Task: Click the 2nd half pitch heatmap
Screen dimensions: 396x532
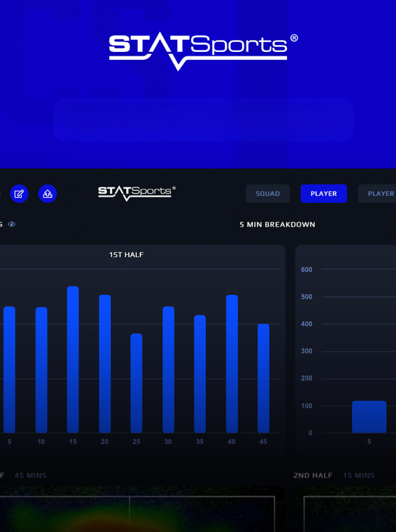Action: 345,509
